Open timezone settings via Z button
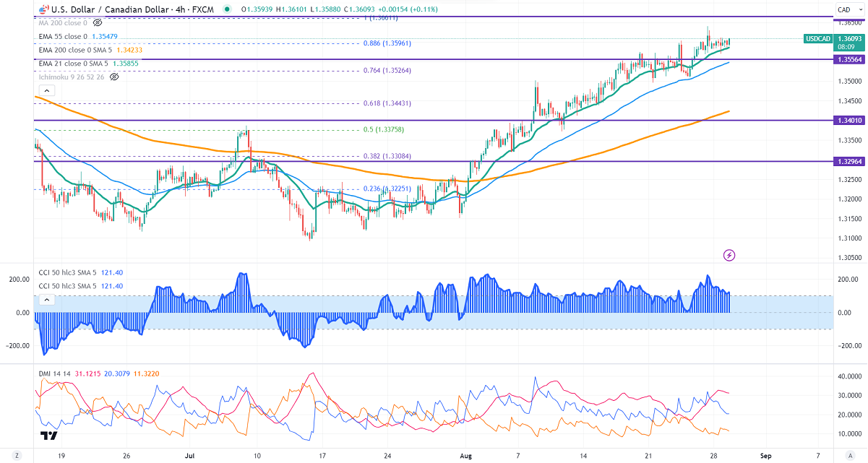The image size is (868, 463). (x=16, y=456)
